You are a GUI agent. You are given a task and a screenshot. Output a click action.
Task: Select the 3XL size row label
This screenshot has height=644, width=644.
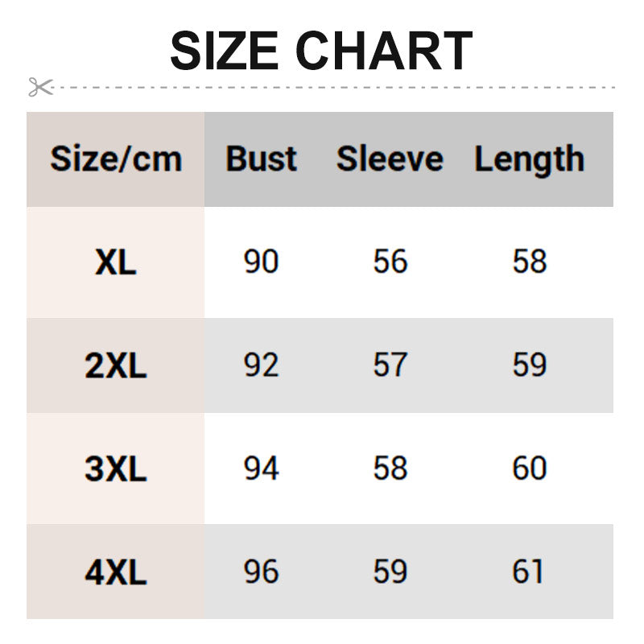point(116,469)
